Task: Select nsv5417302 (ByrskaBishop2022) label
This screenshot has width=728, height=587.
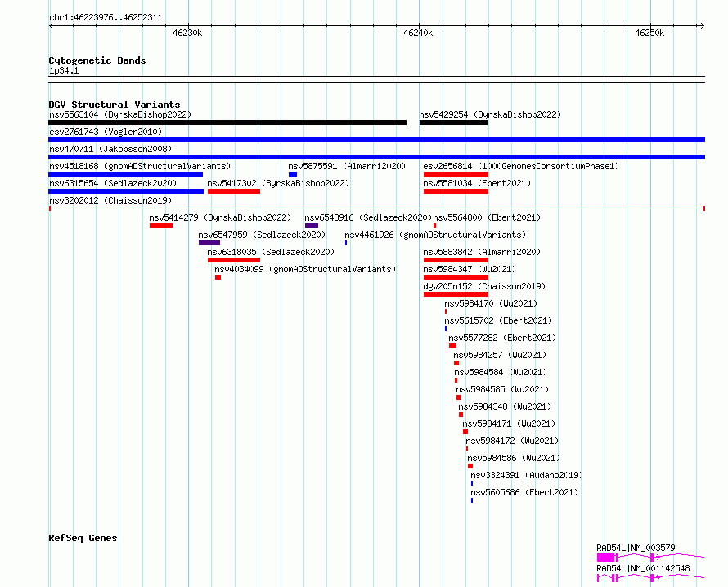Action: [278, 183]
